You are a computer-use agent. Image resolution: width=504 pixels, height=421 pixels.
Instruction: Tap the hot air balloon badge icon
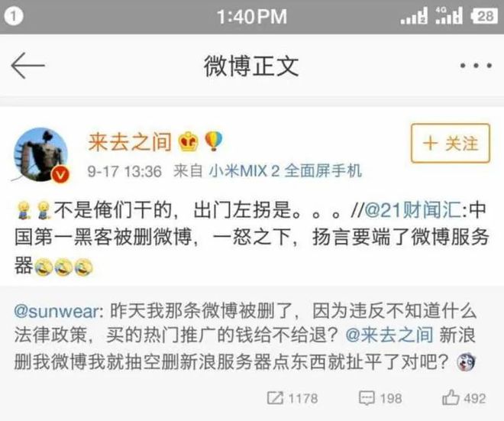pyautogui.click(x=214, y=141)
